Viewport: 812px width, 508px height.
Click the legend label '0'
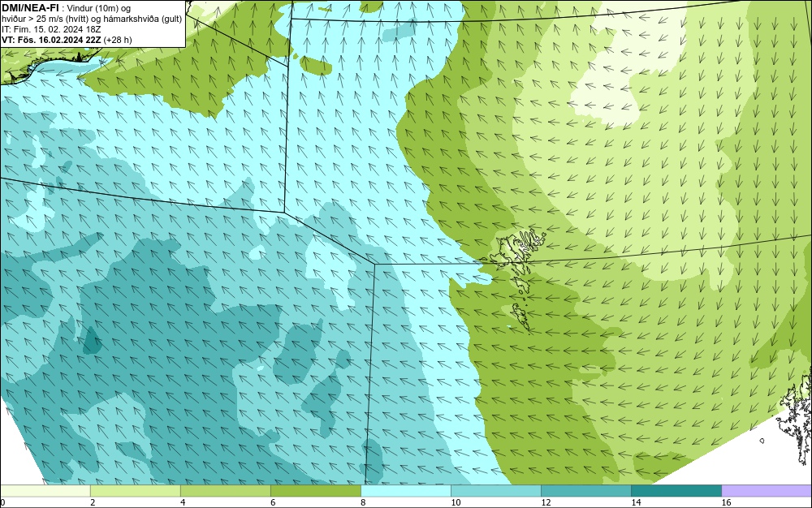2,502
